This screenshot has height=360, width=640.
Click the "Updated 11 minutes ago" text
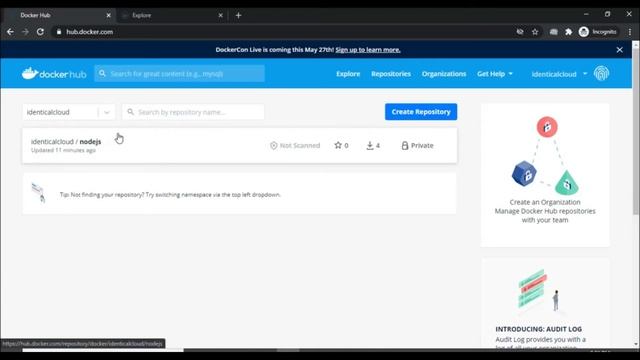[63, 150]
